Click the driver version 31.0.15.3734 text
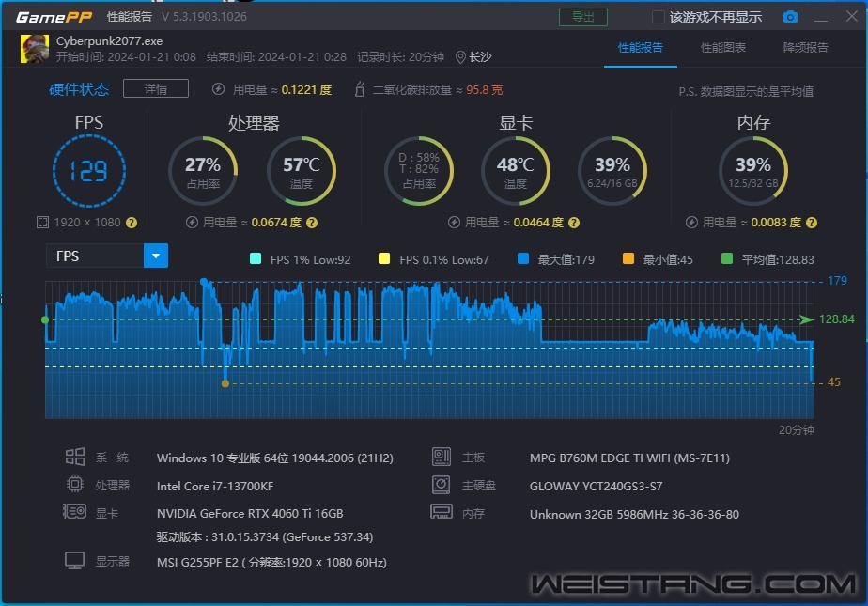Viewport: 868px width, 606px height. point(265,536)
